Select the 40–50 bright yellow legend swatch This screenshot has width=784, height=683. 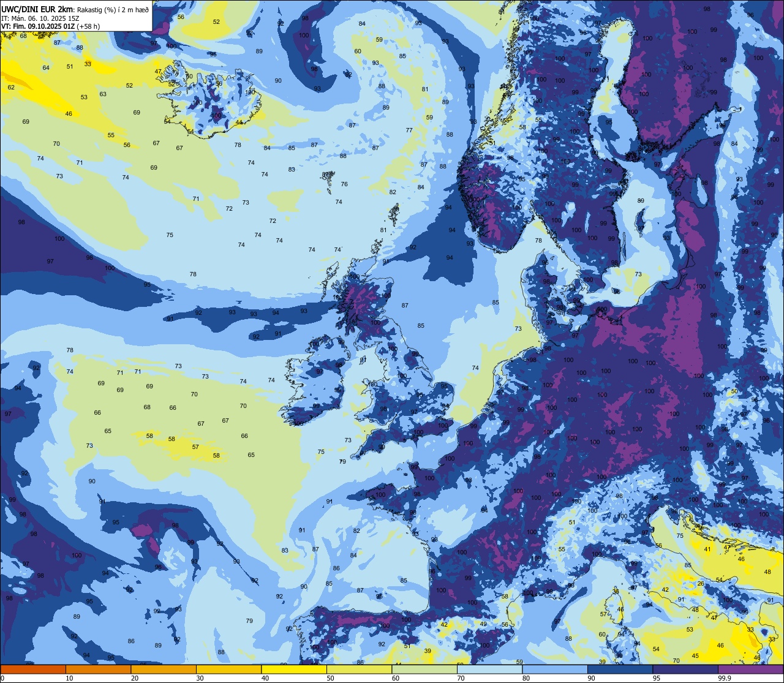(x=294, y=669)
